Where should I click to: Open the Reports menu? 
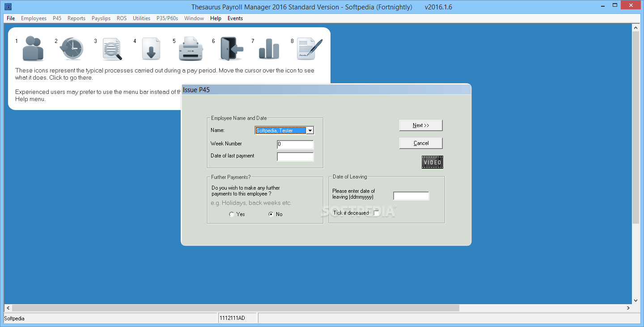tap(76, 18)
